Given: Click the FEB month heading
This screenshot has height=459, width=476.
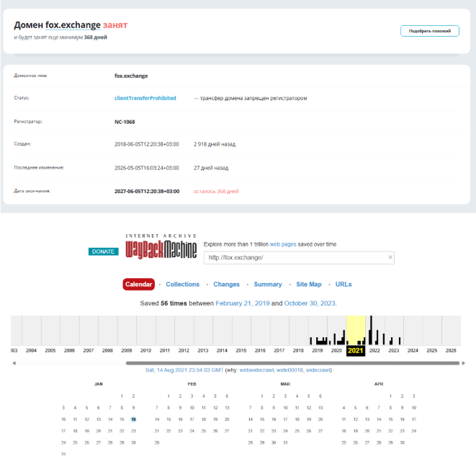Looking at the screenshot, I should point(192,384).
